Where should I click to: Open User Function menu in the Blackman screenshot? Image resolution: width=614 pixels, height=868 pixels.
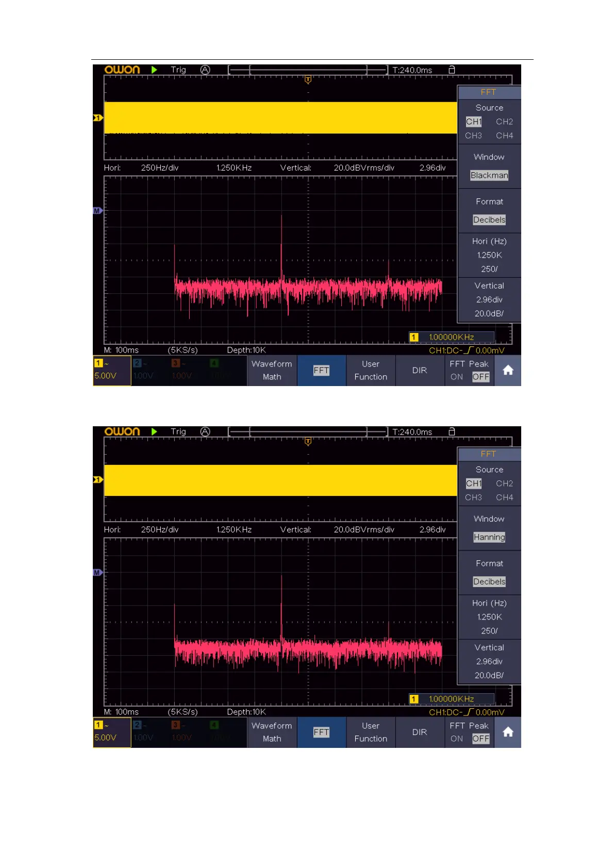click(x=371, y=370)
